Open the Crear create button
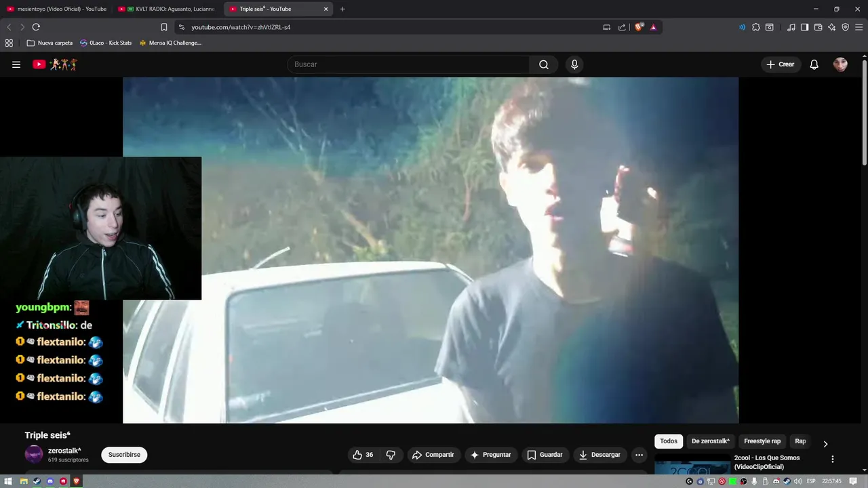Image resolution: width=868 pixels, height=488 pixels. click(x=780, y=64)
